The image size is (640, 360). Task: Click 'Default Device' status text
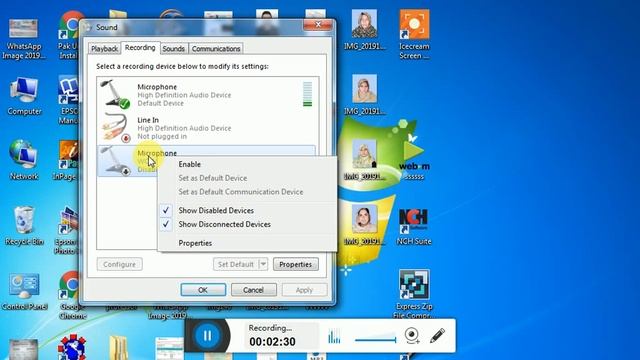point(160,103)
